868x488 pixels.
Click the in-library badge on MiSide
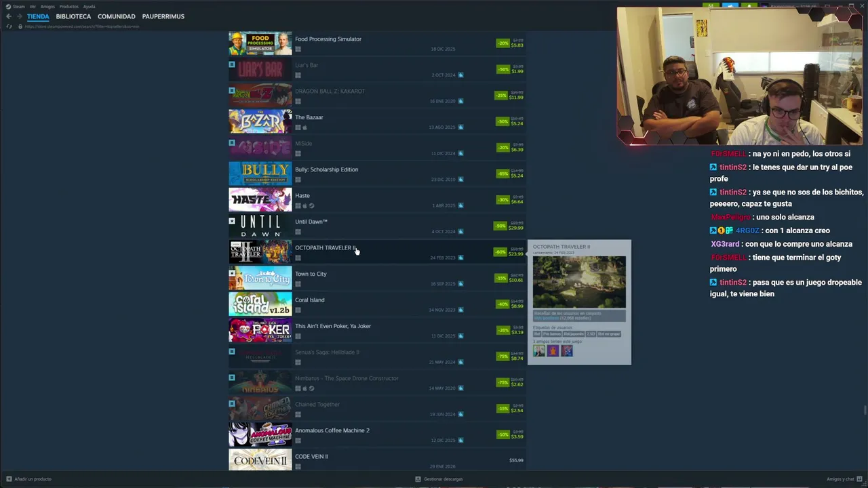pos(232,142)
